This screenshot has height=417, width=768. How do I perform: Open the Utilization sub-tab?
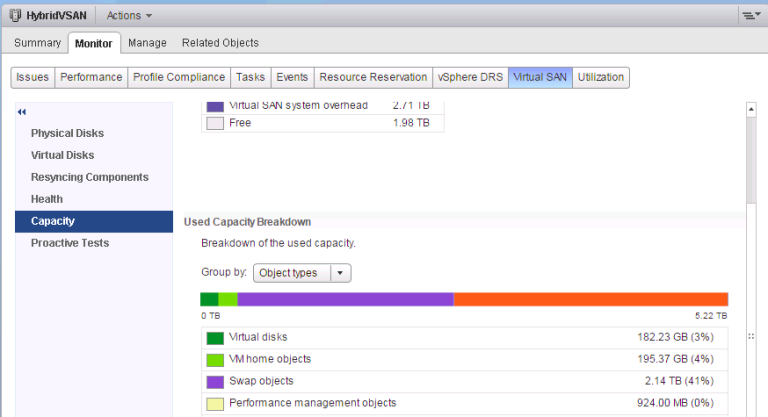pos(600,77)
